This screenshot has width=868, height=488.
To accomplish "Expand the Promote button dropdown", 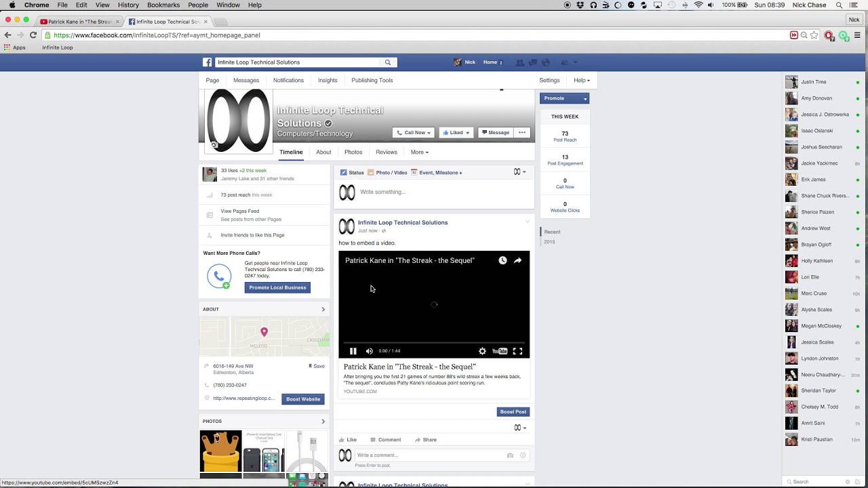I will point(585,99).
